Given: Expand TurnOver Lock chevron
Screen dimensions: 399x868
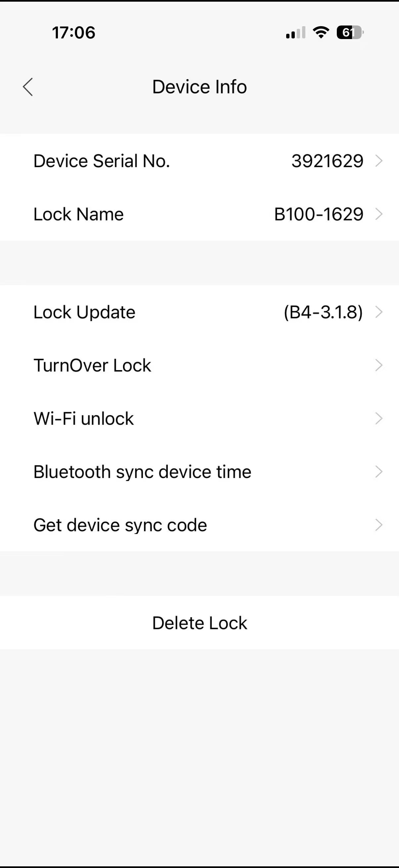Looking at the screenshot, I should pyautogui.click(x=379, y=365).
